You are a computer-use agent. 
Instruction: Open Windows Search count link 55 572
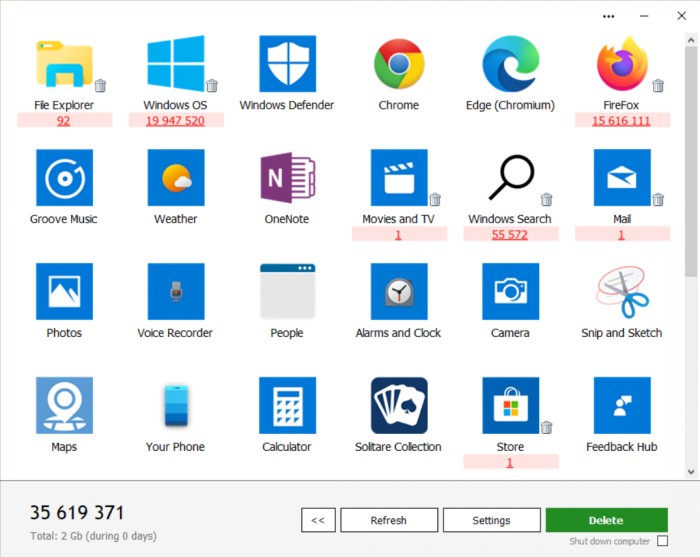click(510, 234)
